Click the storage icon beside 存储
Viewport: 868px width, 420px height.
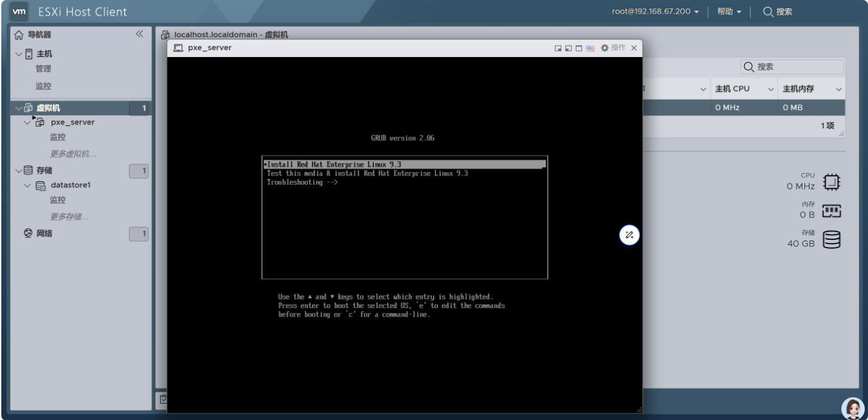click(28, 170)
